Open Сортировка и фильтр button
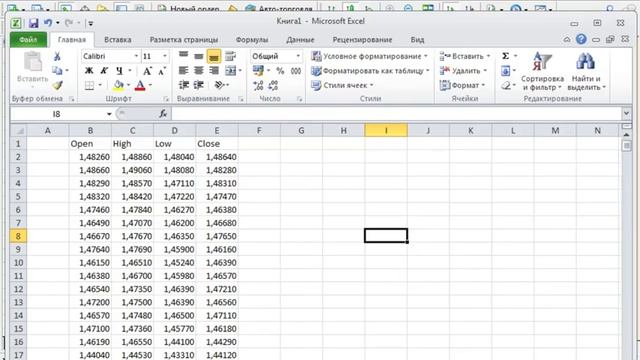The height and width of the screenshot is (360, 640). click(x=542, y=71)
